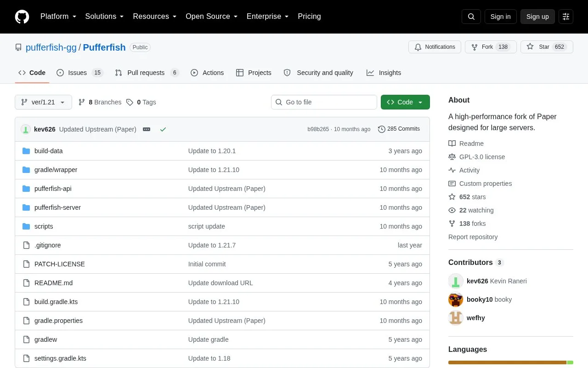Switch to the Actions tab

pyautogui.click(x=207, y=73)
